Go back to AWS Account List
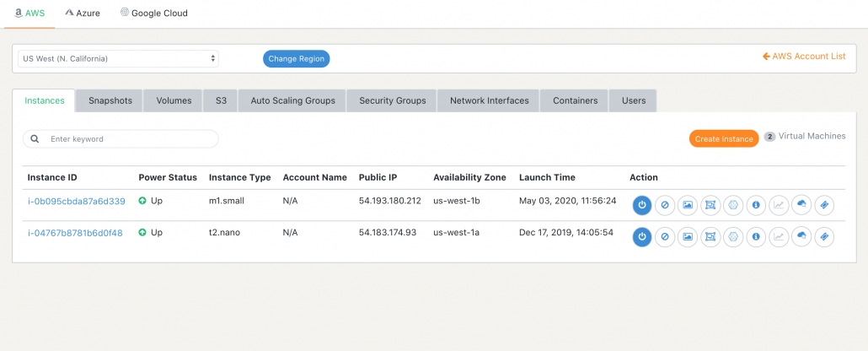Viewport: 868px width, 351px height. coord(804,56)
